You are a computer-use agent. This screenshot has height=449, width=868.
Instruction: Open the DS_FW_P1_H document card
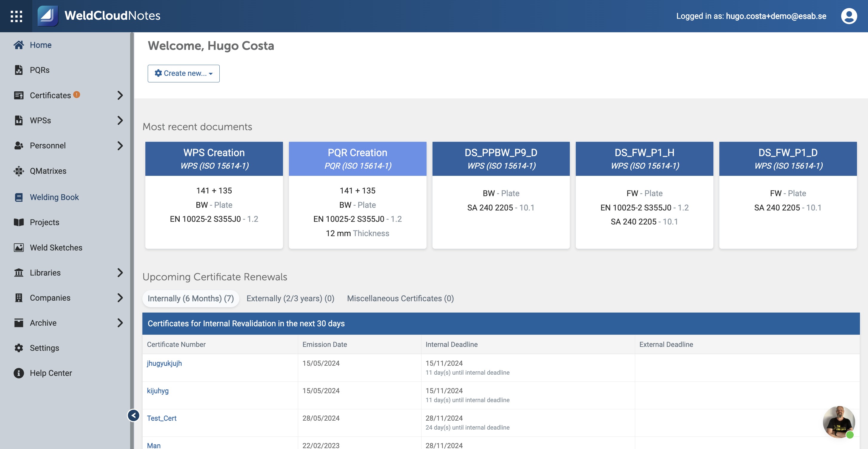(x=644, y=195)
